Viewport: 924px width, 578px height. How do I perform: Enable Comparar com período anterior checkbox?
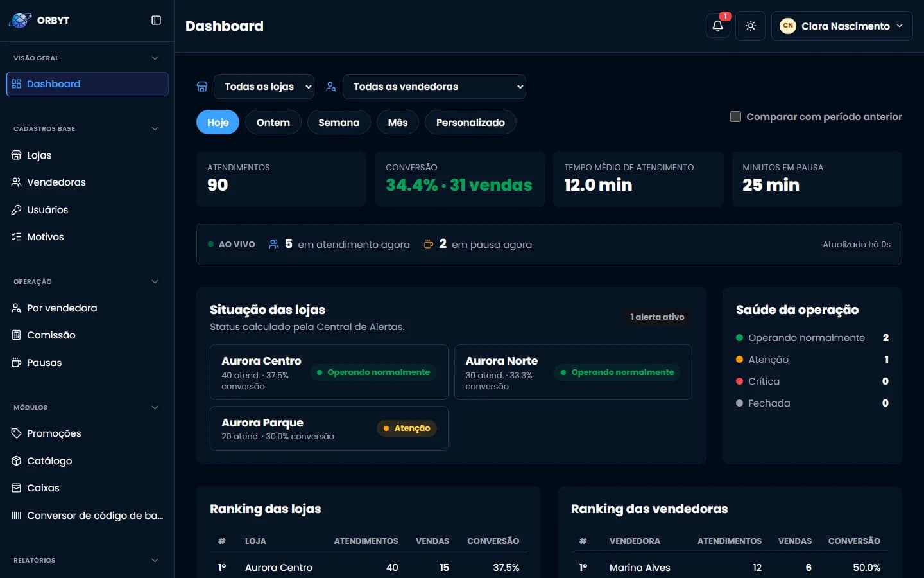tap(736, 117)
